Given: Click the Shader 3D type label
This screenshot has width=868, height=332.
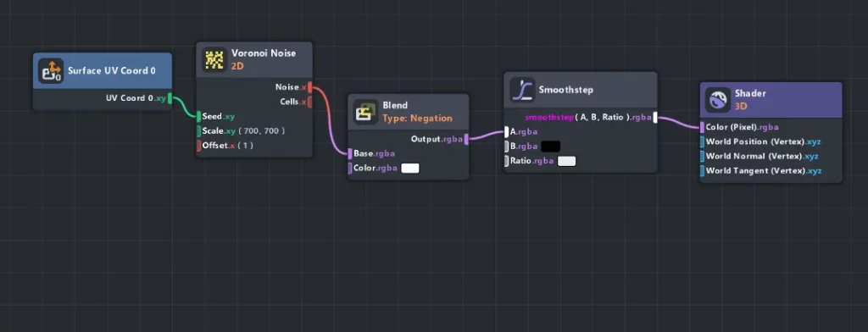Looking at the screenshot, I should [x=741, y=106].
